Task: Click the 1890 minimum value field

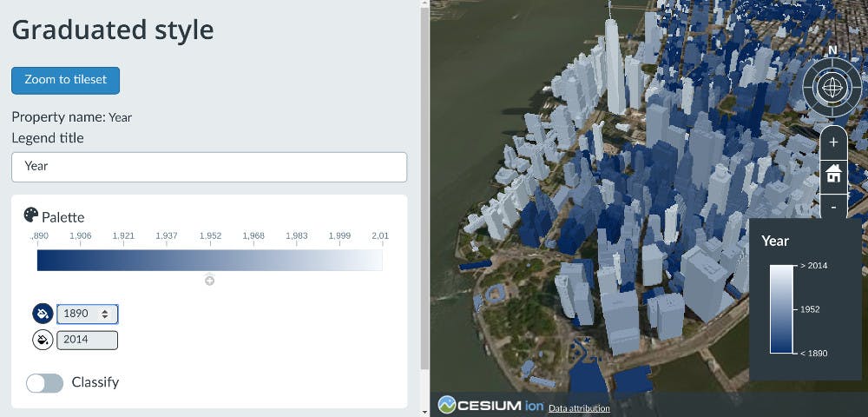Action: tap(78, 314)
